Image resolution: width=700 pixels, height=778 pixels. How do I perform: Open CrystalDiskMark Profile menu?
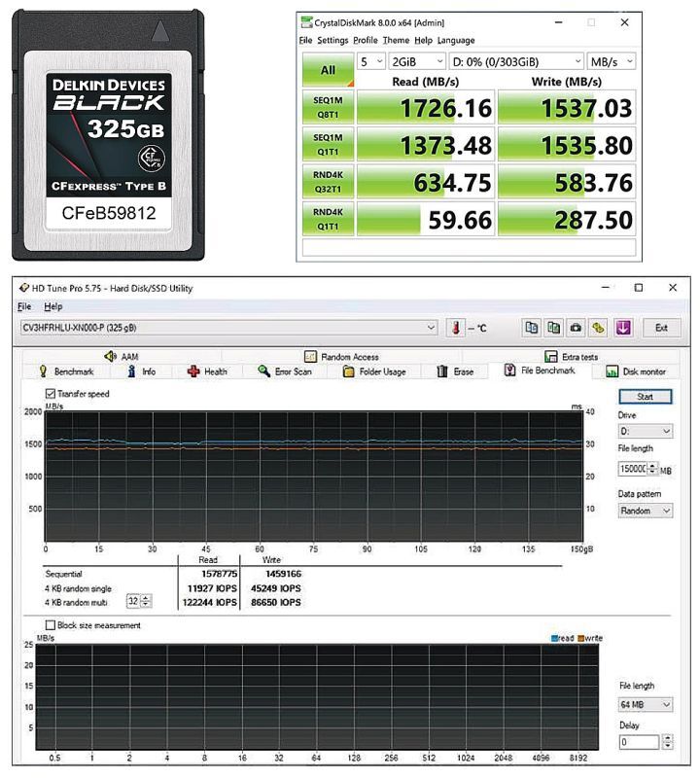[366, 40]
